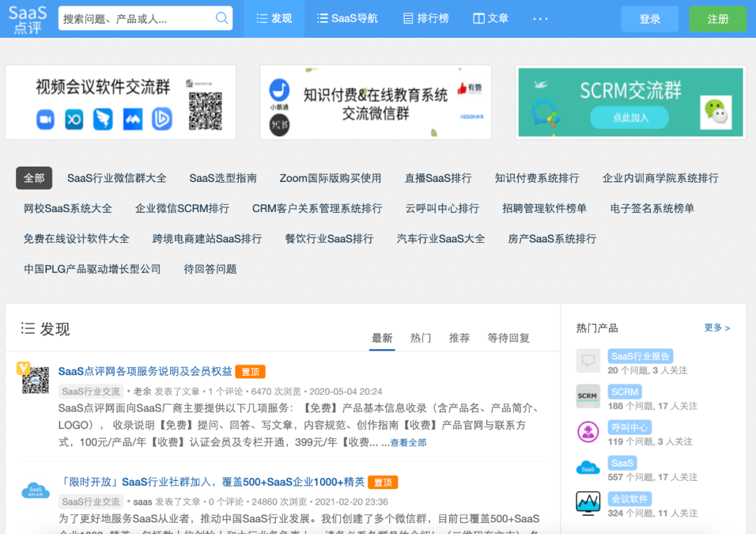Click the SaaS行业报告 product icon
Screen dimensions: 756x534
point(588,360)
